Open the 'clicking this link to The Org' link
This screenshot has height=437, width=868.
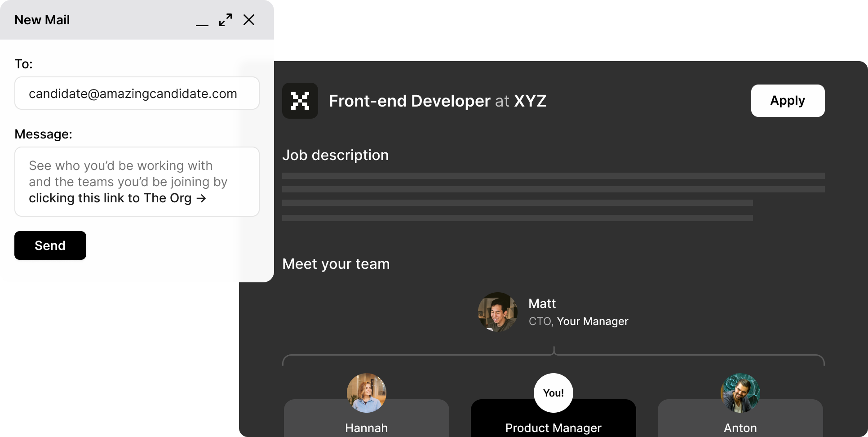[x=117, y=198]
